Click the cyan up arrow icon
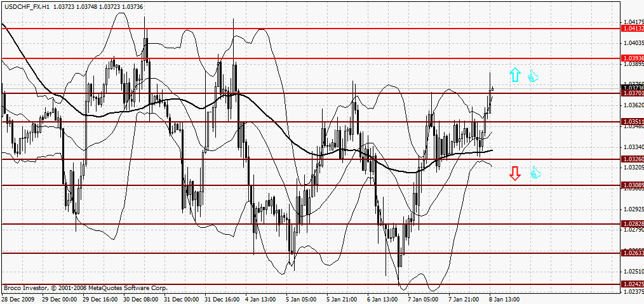The width and height of the screenshot is (644, 304). (x=515, y=75)
